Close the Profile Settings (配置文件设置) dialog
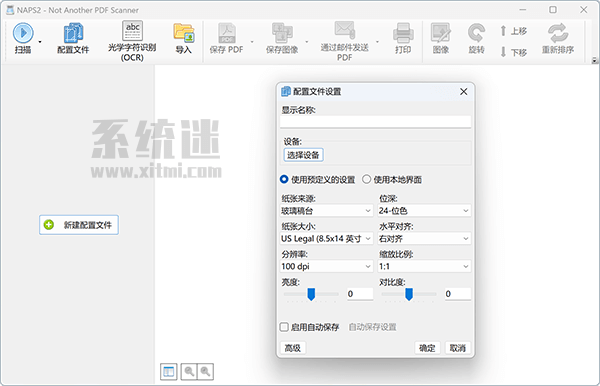The image size is (600, 386). (x=463, y=91)
